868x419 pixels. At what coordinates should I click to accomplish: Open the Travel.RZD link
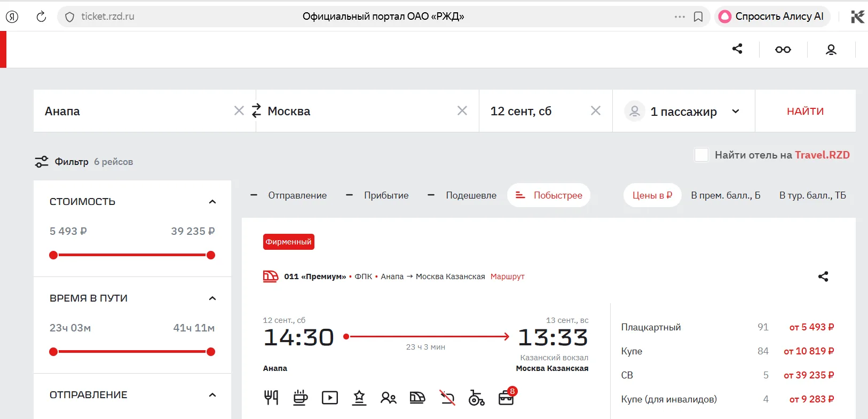(822, 155)
